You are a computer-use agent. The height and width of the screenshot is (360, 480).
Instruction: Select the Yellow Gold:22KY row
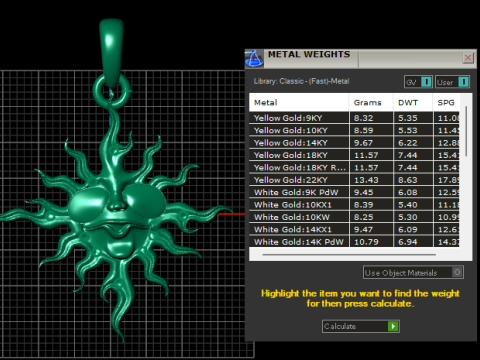pyautogui.click(x=354, y=180)
